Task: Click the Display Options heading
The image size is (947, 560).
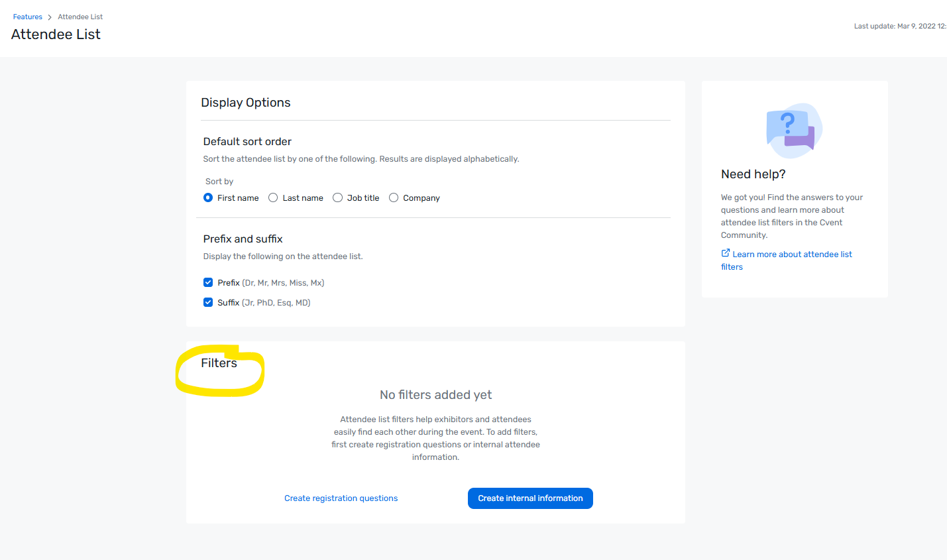Action: coord(246,103)
